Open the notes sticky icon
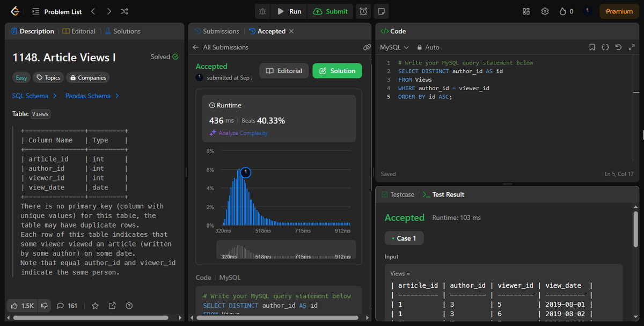Image resolution: width=644 pixels, height=326 pixels. (x=380, y=11)
